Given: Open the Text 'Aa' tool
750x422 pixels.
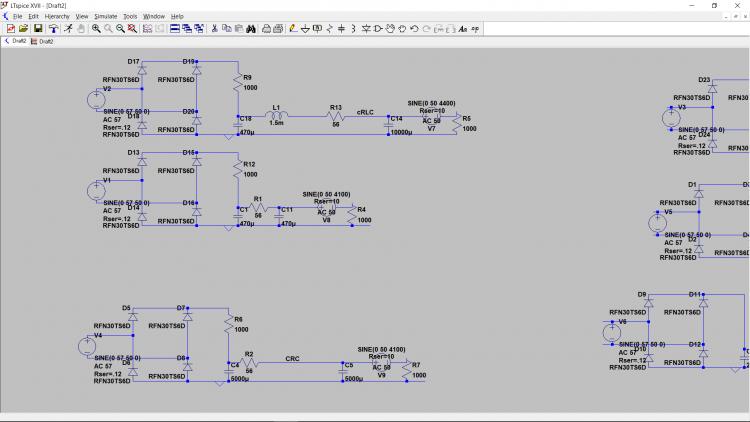Looking at the screenshot, I should (463, 28).
